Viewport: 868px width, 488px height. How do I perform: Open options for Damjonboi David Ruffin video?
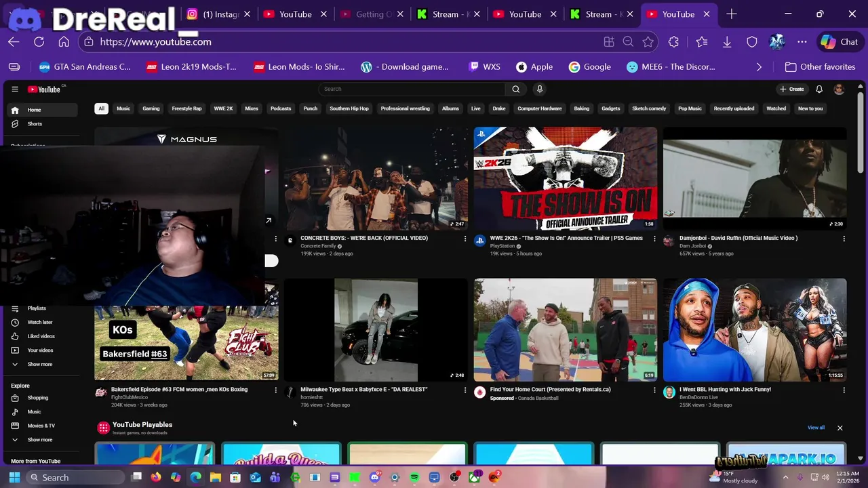[844, 239]
